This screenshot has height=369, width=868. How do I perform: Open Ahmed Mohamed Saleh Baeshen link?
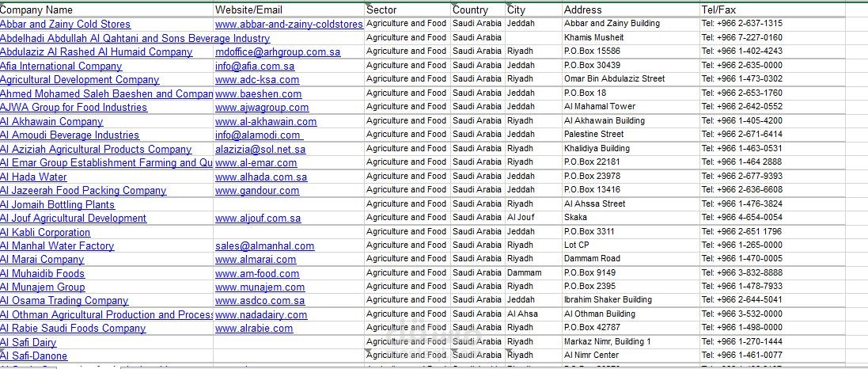[107, 93]
